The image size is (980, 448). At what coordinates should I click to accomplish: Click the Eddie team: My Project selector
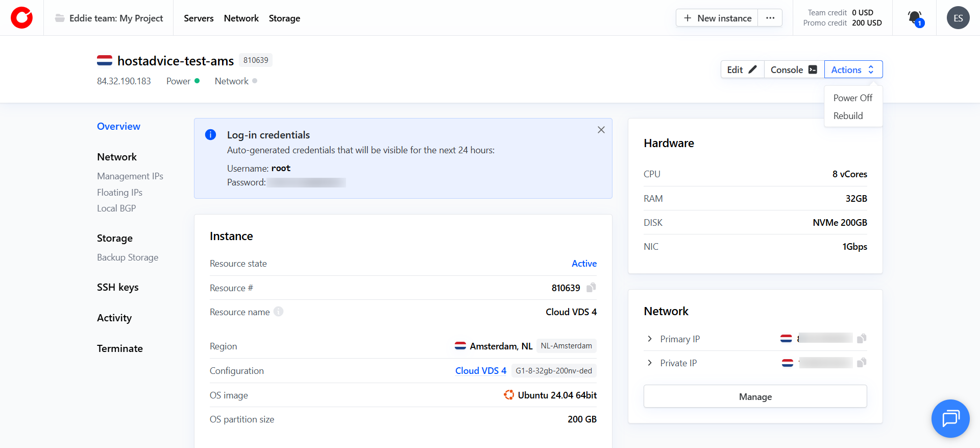click(109, 18)
